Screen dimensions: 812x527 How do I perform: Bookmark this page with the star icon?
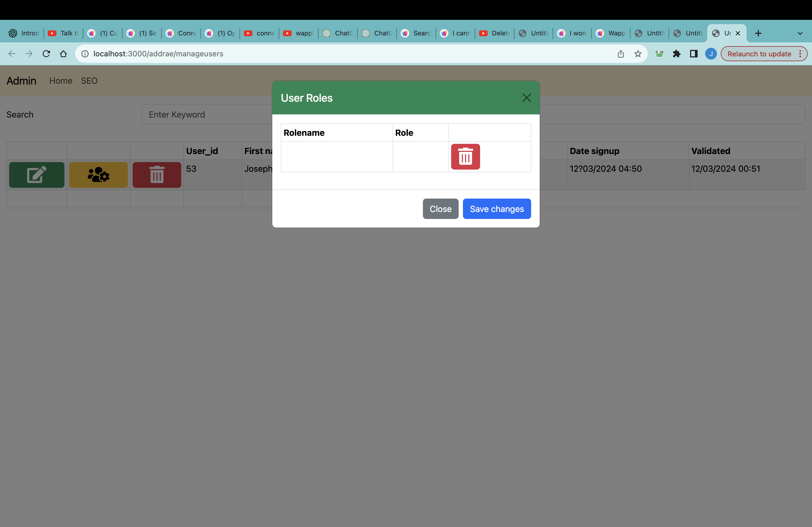(x=638, y=53)
